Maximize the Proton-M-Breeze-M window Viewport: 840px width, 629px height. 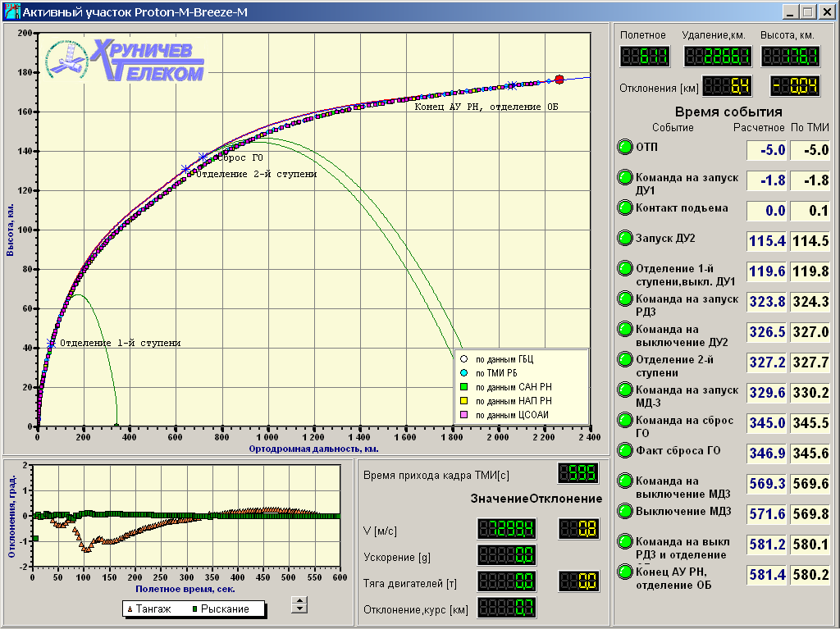807,12
